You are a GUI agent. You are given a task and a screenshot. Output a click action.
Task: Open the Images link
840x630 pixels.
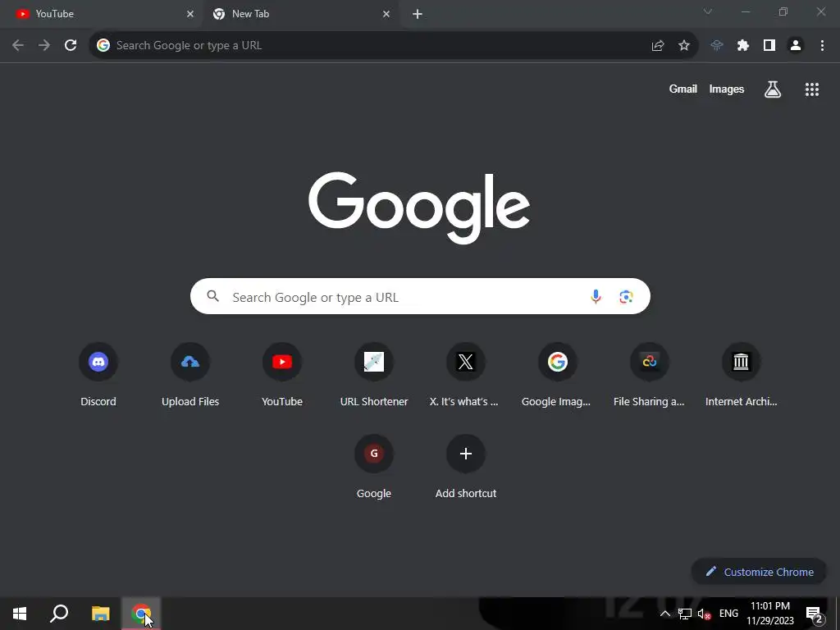[727, 89]
